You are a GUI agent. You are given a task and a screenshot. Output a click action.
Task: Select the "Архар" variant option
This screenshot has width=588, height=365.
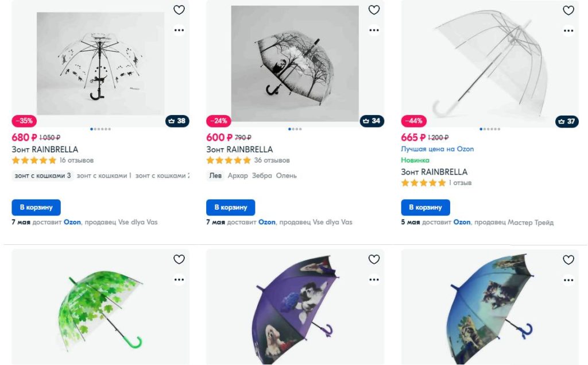coord(238,176)
